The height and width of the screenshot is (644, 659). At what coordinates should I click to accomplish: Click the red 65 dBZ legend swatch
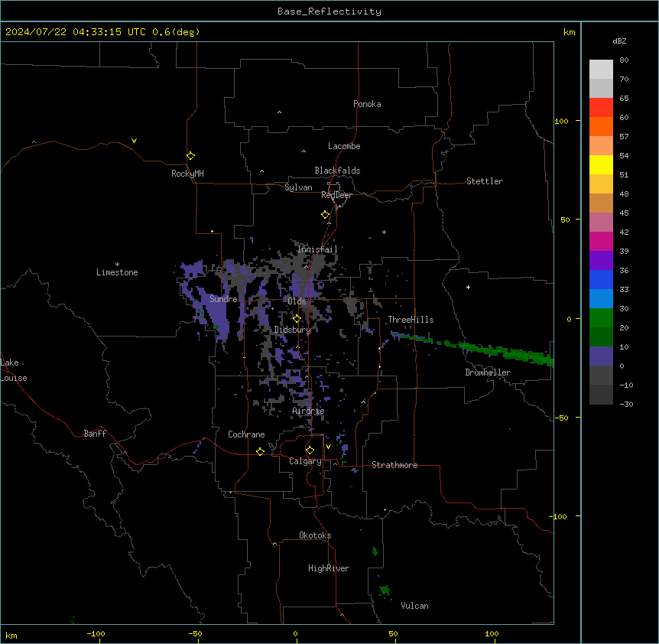pos(601,108)
